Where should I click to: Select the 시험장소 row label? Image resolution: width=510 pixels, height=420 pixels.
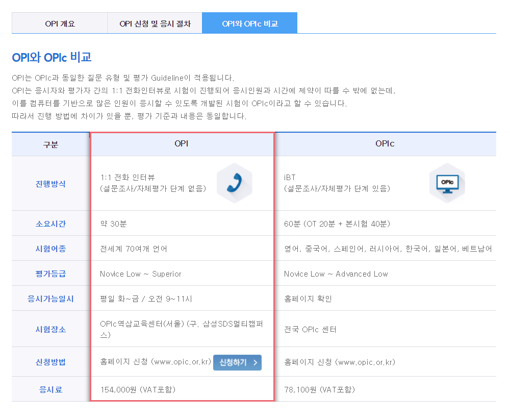coord(50,329)
